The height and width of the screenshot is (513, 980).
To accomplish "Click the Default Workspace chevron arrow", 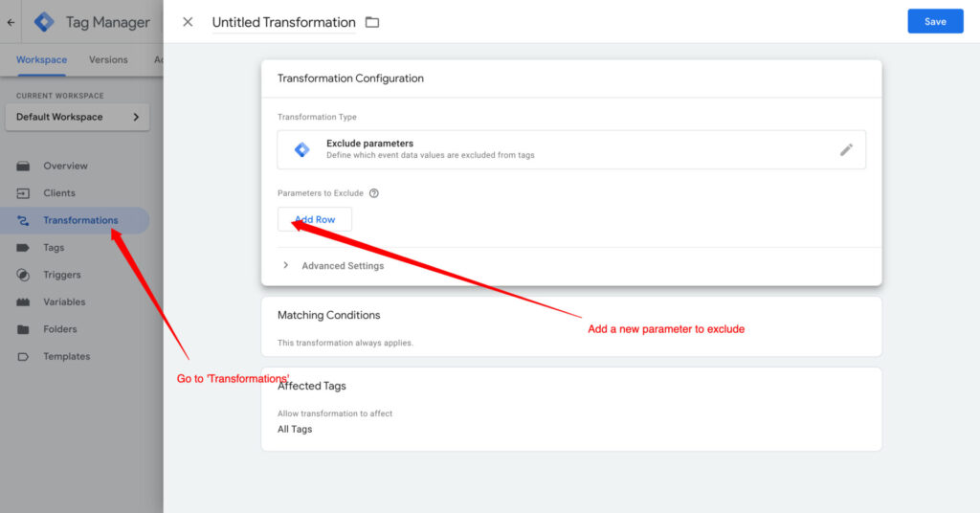I will [x=136, y=117].
